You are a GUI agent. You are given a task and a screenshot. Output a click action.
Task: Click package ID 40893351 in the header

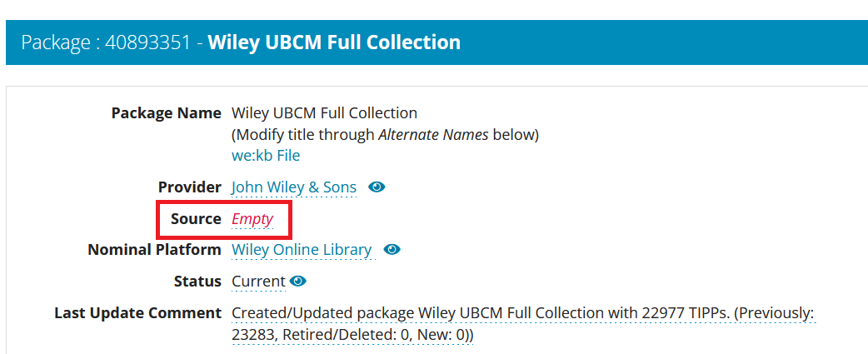pos(147,42)
